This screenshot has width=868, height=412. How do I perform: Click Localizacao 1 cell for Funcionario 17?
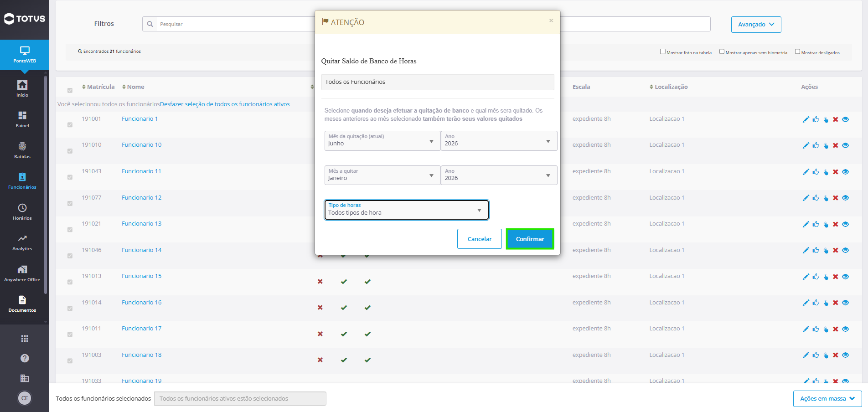(666, 329)
